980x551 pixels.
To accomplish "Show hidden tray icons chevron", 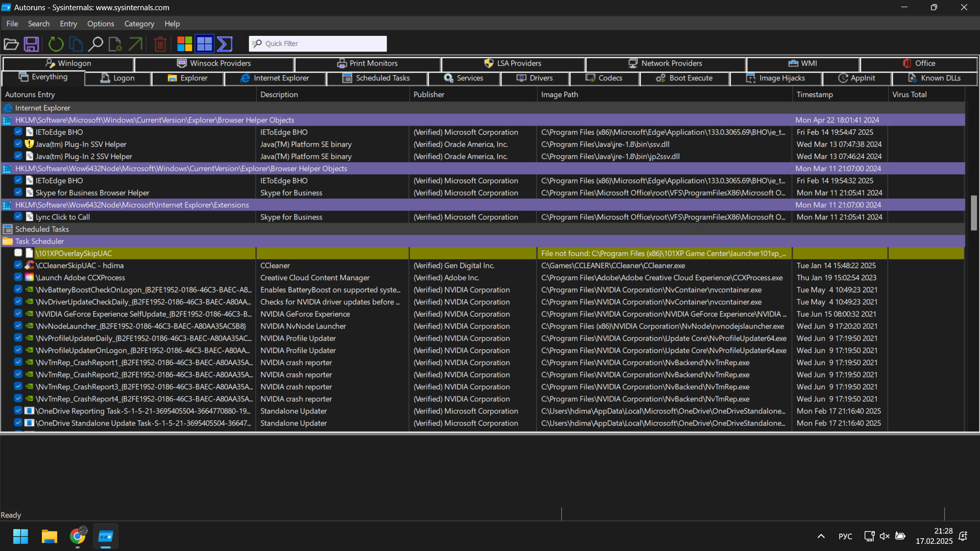I will 821,536.
